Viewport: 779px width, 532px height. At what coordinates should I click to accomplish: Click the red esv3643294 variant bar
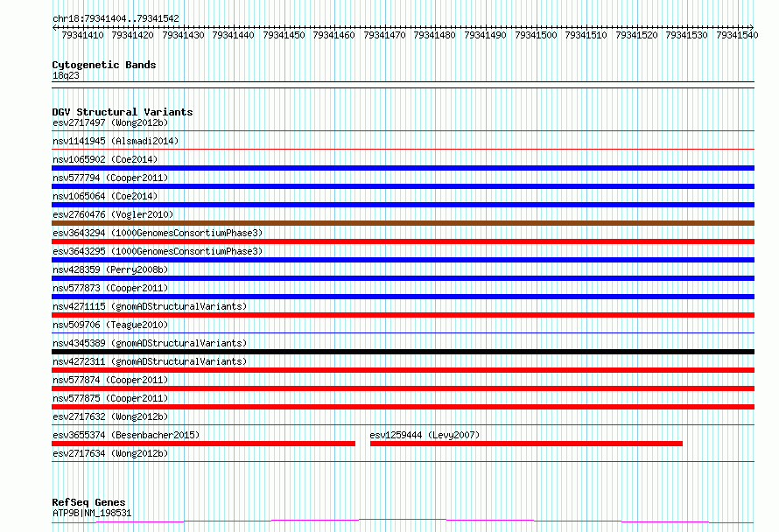point(403,241)
